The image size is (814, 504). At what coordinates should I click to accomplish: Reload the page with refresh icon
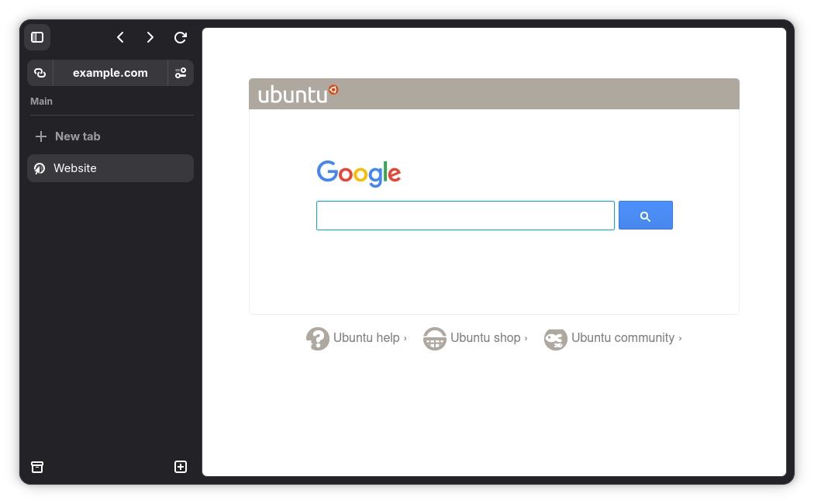point(180,37)
